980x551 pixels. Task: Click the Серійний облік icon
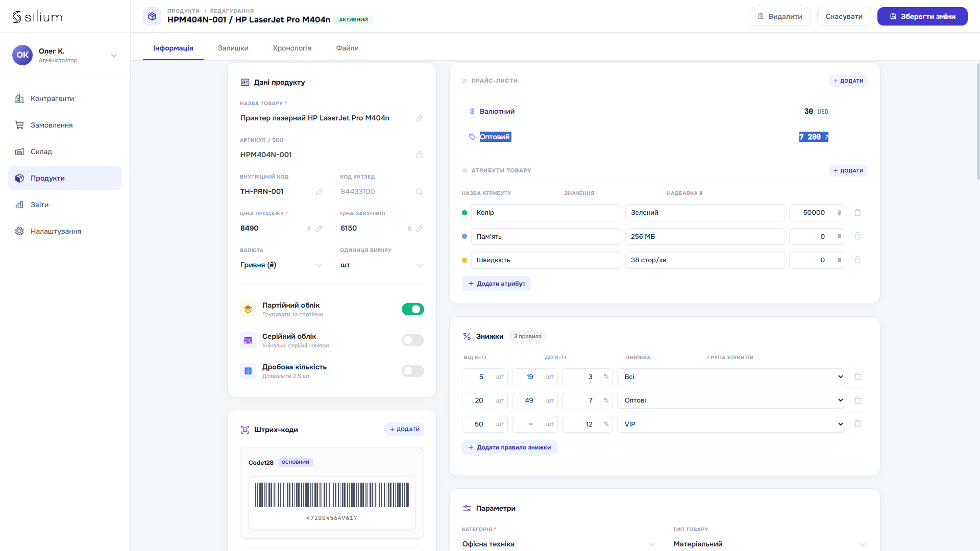coord(248,340)
